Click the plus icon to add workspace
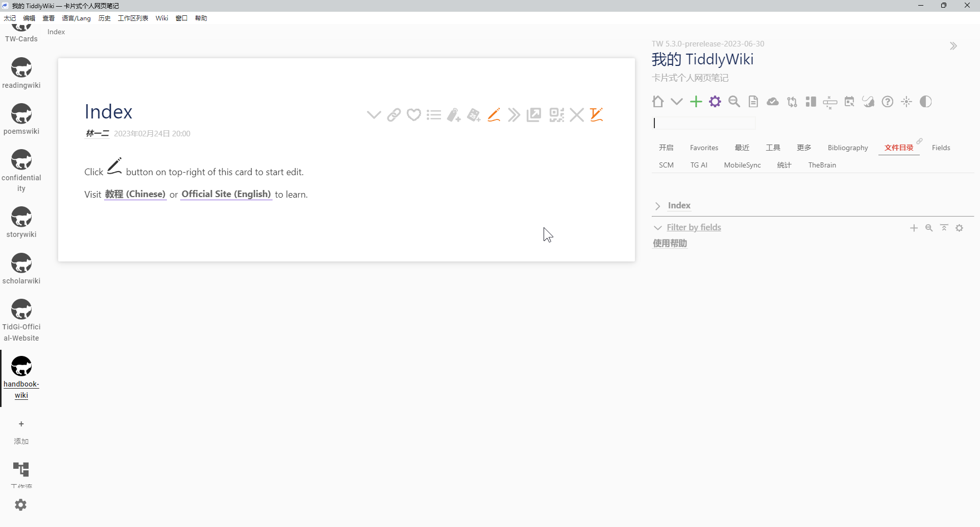The width and height of the screenshot is (980, 527). (x=21, y=424)
